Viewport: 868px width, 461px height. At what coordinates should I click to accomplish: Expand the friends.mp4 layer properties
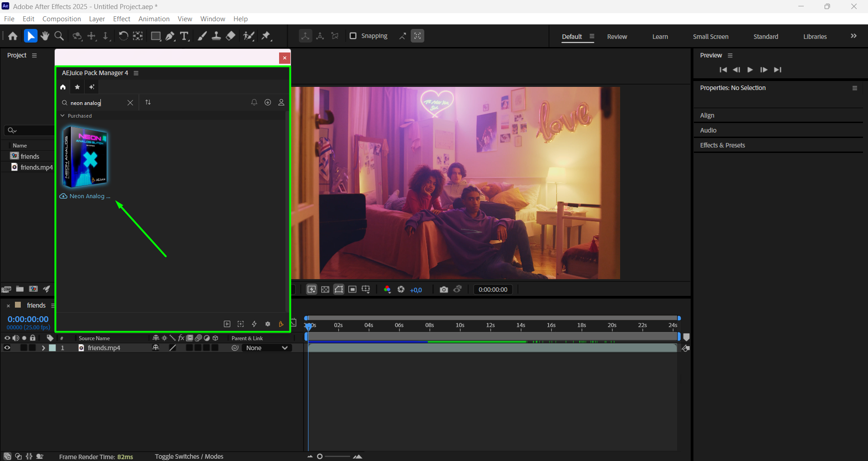tap(43, 348)
